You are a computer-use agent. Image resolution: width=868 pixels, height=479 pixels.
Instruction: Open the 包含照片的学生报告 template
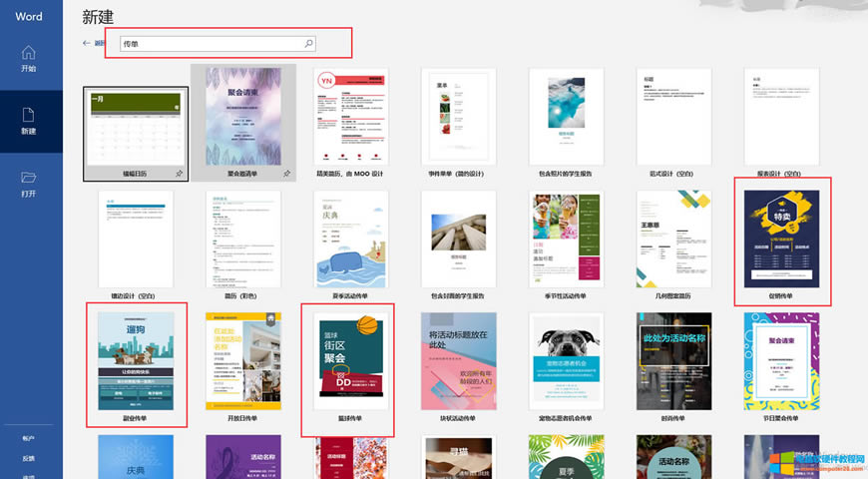coord(566,117)
